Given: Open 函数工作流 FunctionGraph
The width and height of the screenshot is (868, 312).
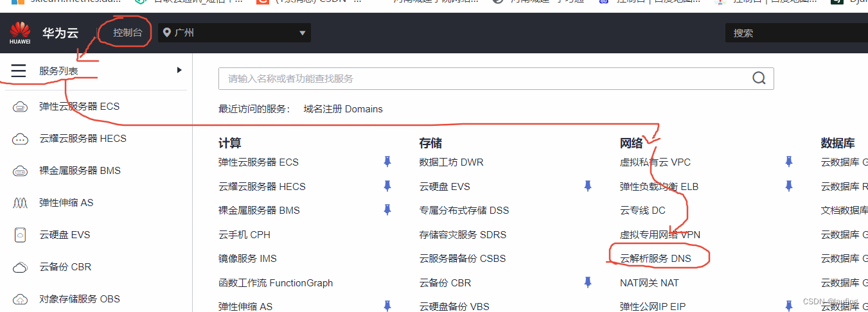Looking at the screenshot, I should click(276, 283).
